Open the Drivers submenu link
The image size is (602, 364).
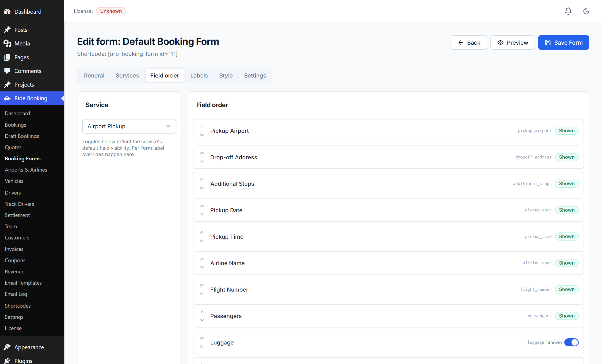coord(13,193)
